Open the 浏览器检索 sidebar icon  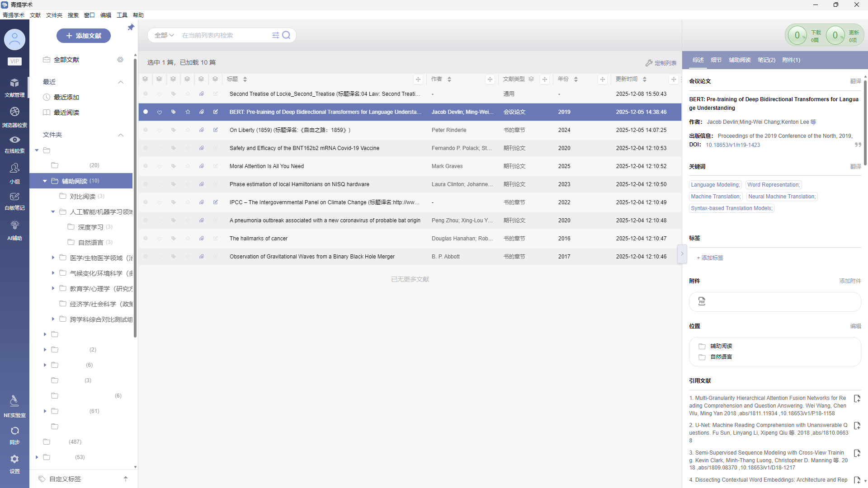[x=14, y=112]
